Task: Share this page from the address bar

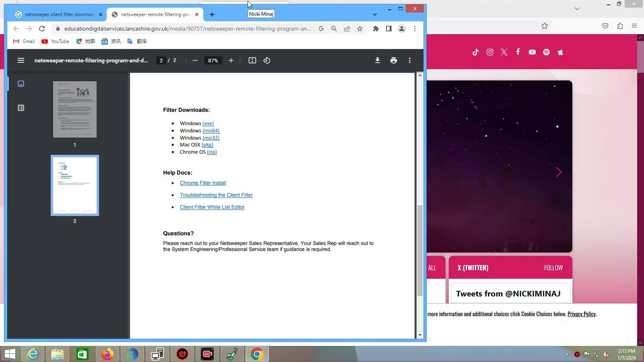Action: tap(347, 29)
